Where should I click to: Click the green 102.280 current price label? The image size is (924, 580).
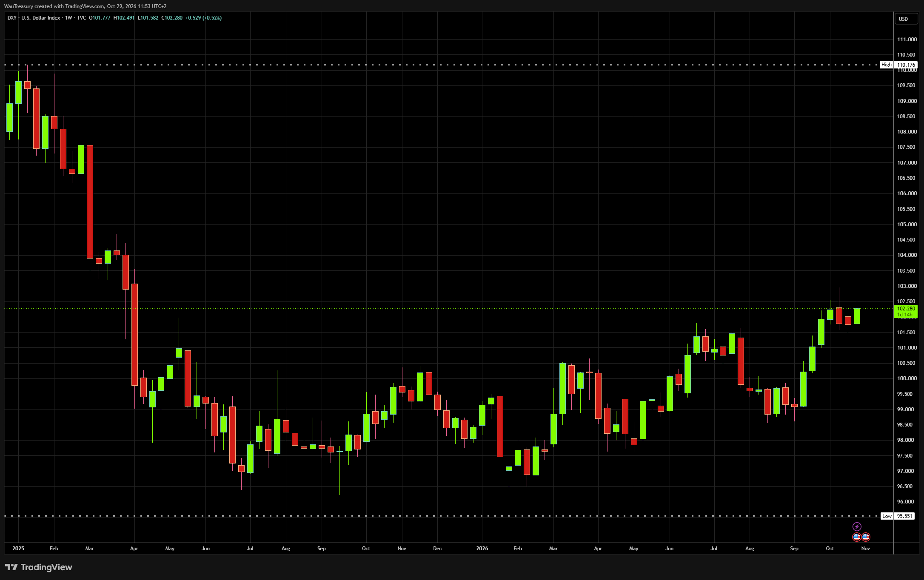coord(906,312)
